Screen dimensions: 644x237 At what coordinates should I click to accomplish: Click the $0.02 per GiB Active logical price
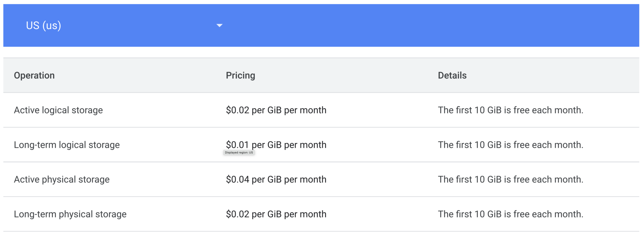(x=276, y=110)
